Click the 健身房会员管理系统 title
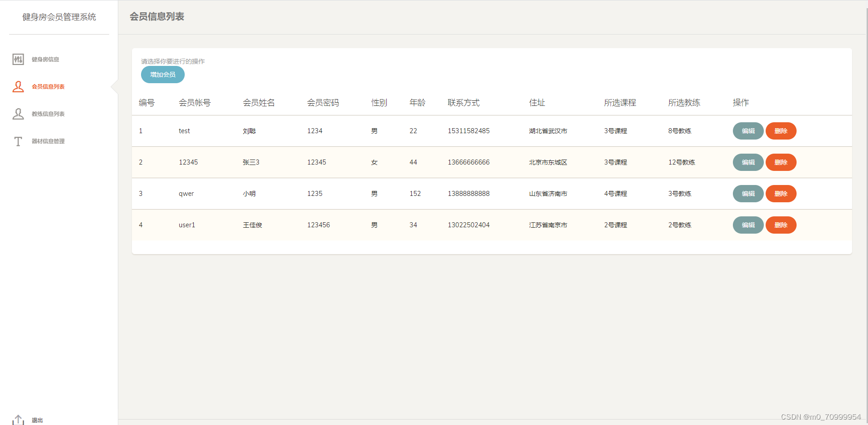 [x=59, y=17]
